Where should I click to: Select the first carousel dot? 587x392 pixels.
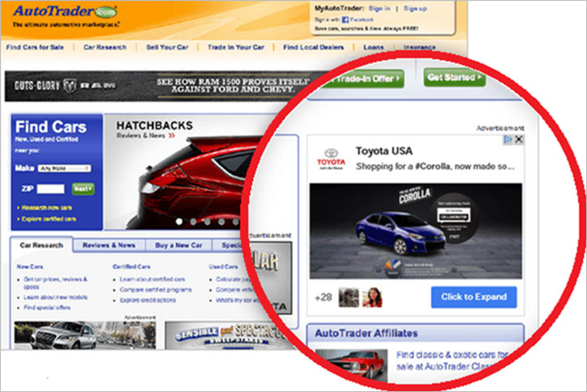pyautogui.click(x=179, y=221)
